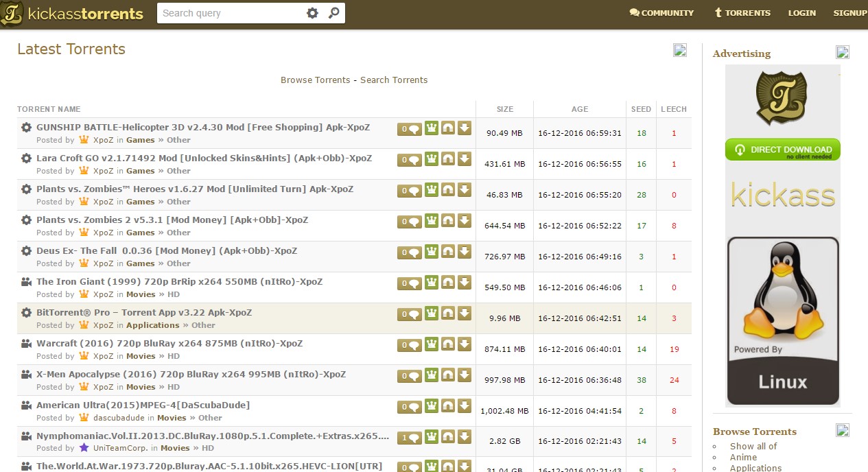
Task: Follow the Search Torrents link
Action: (x=394, y=80)
